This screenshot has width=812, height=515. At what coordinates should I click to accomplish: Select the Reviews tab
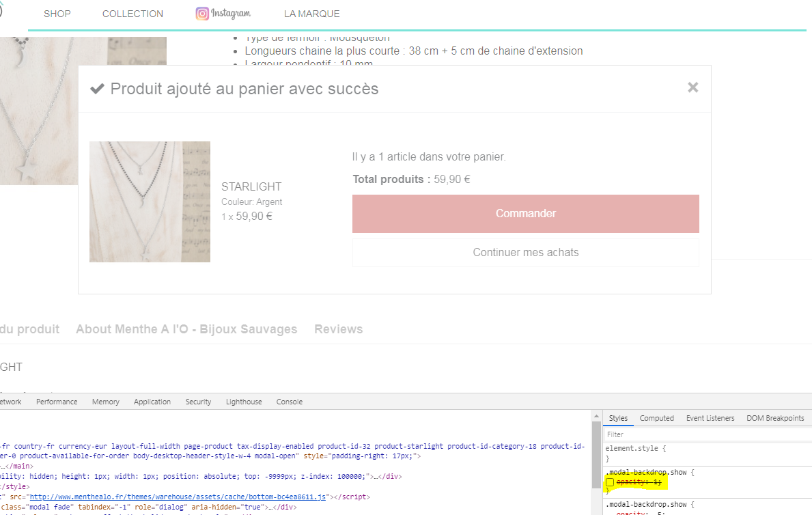(x=339, y=329)
